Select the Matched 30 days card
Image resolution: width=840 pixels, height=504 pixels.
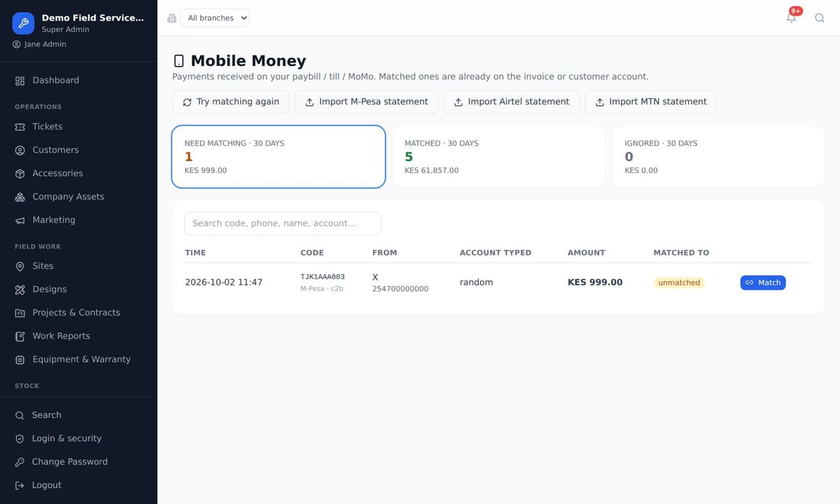click(499, 157)
